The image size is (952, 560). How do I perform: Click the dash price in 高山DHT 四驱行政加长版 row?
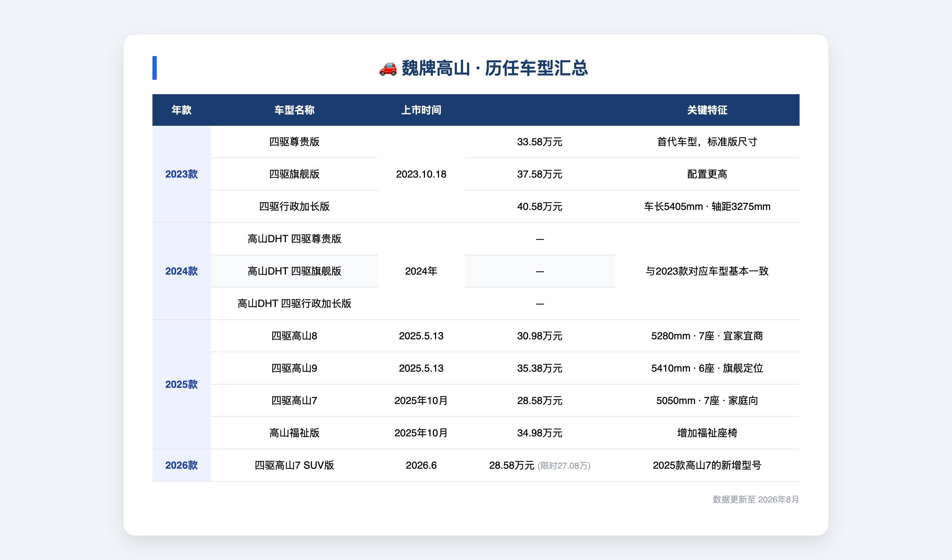540,304
